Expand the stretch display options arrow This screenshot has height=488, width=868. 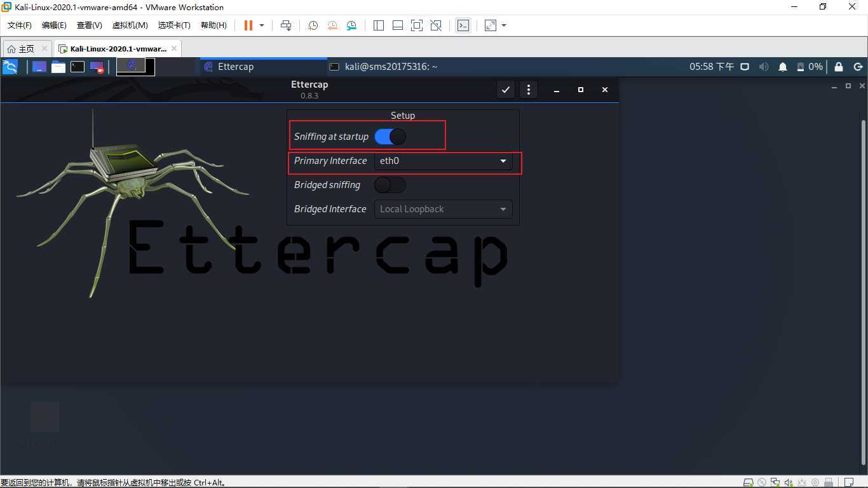tap(504, 25)
